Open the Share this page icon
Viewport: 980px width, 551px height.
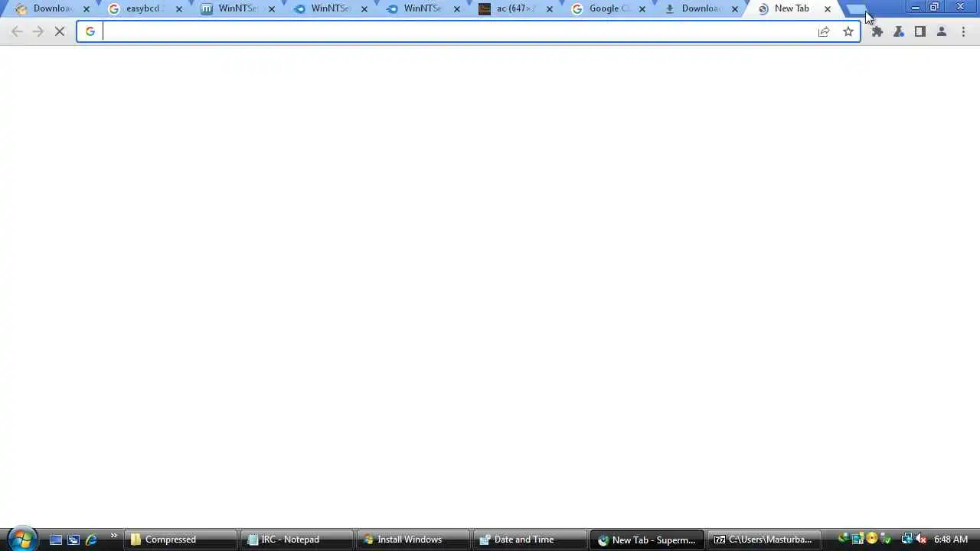(x=824, y=31)
